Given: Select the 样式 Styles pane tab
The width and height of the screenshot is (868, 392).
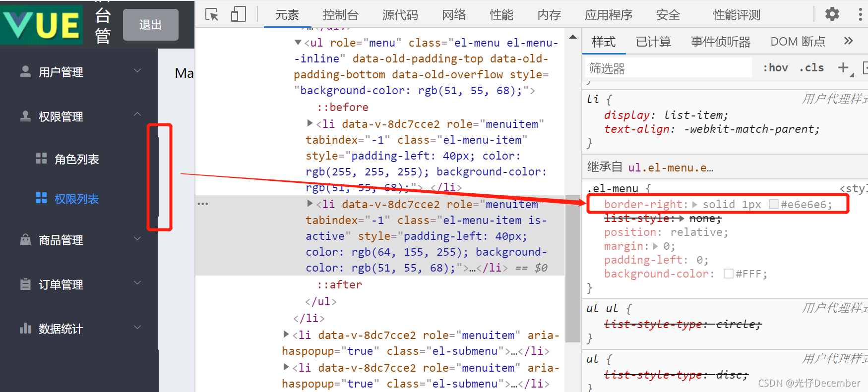Looking at the screenshot, I should [604, 42].
